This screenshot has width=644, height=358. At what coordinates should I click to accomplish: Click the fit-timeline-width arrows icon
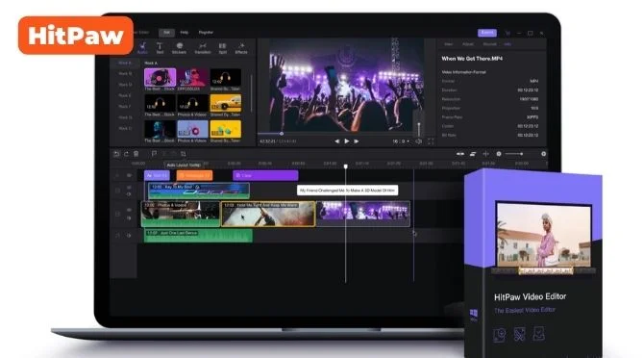[x=460, y=154]
